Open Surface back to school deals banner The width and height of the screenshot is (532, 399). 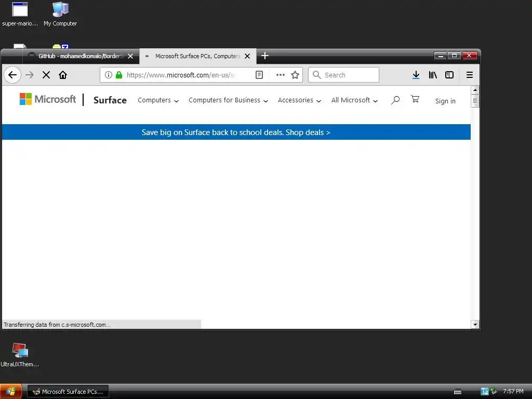(236, 132)
